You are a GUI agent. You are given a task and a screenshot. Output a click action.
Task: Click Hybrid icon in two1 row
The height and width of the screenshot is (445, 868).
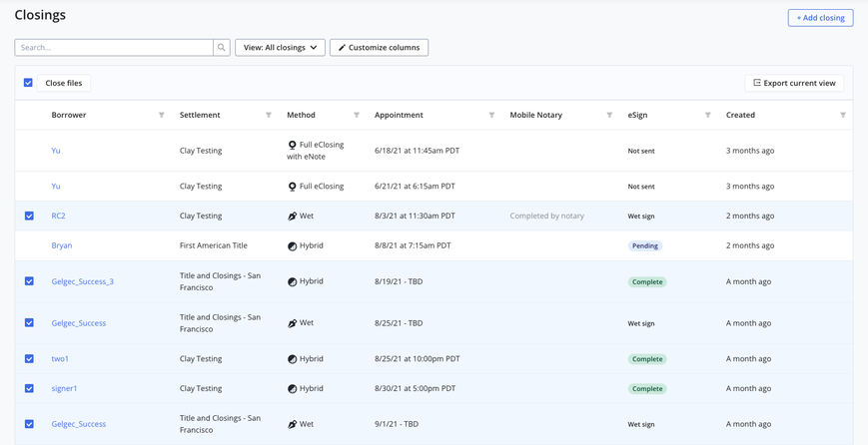[x=293, y=359]
